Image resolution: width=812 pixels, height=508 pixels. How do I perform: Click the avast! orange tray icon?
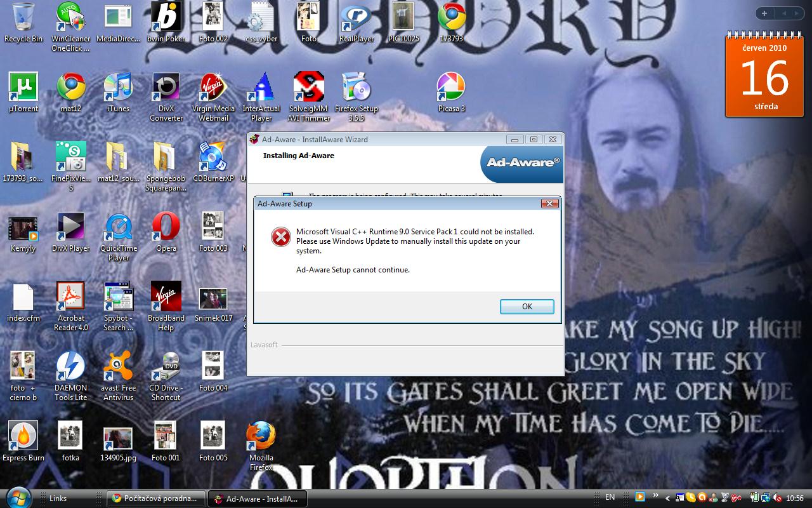[x=702, y=498]
